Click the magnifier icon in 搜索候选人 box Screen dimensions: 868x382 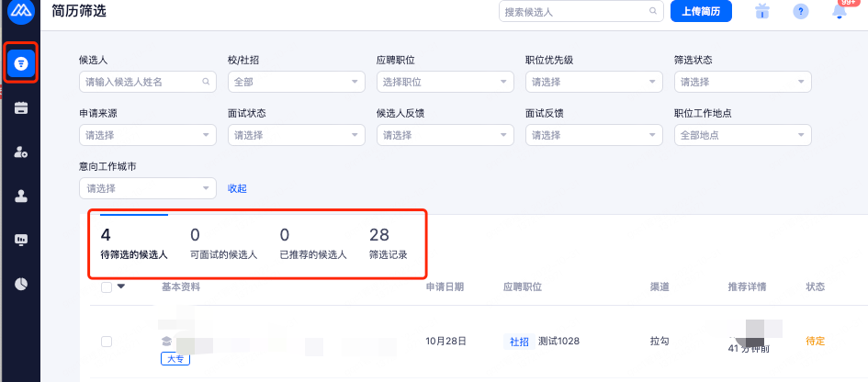point(653,12)
